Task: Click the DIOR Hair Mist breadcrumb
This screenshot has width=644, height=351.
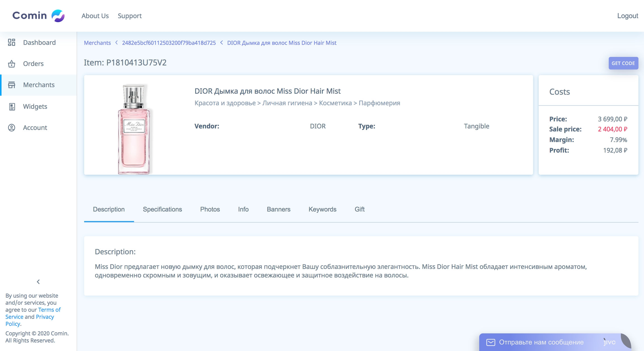Action: click(x=282, y=43)
